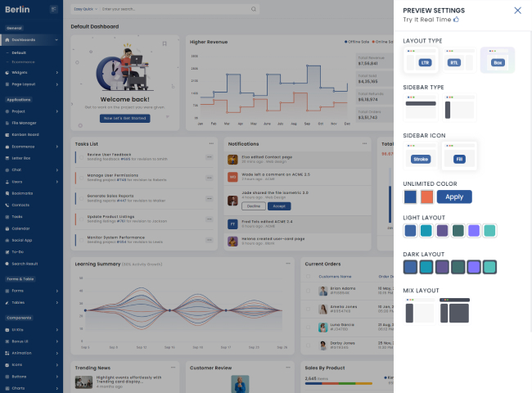The width and height of the screenshot is (532, 393).
Task: Click the Apply color button
Action: [453, 196]
